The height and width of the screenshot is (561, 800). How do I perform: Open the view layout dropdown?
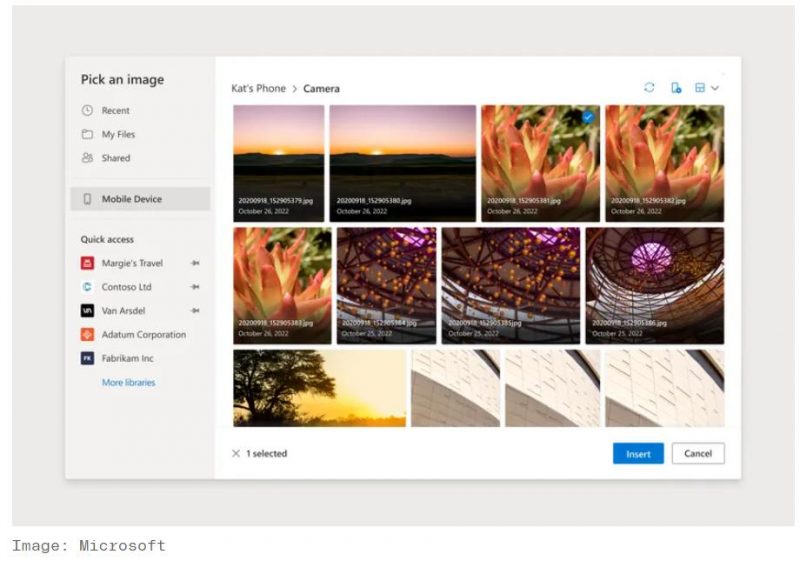pos(706,88)
